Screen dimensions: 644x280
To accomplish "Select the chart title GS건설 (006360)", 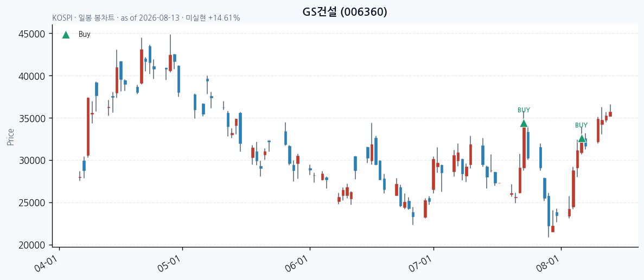I will click(x=345, y=12).
